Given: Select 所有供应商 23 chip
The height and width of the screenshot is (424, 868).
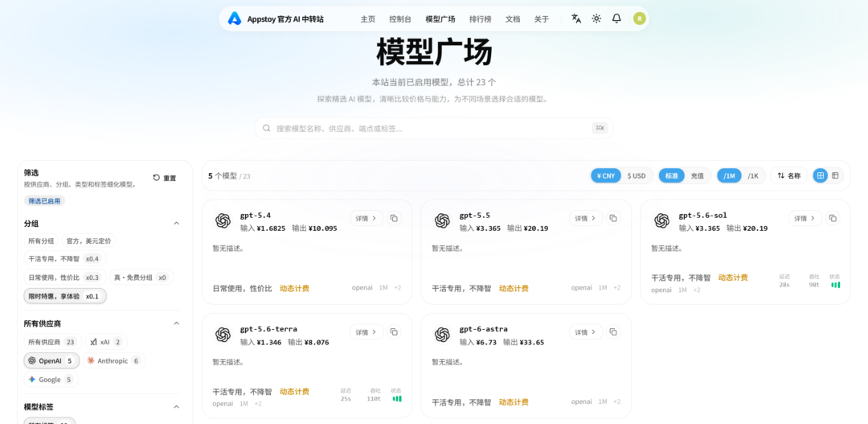Looking at the screenshot, I should [x=52, y=342].
